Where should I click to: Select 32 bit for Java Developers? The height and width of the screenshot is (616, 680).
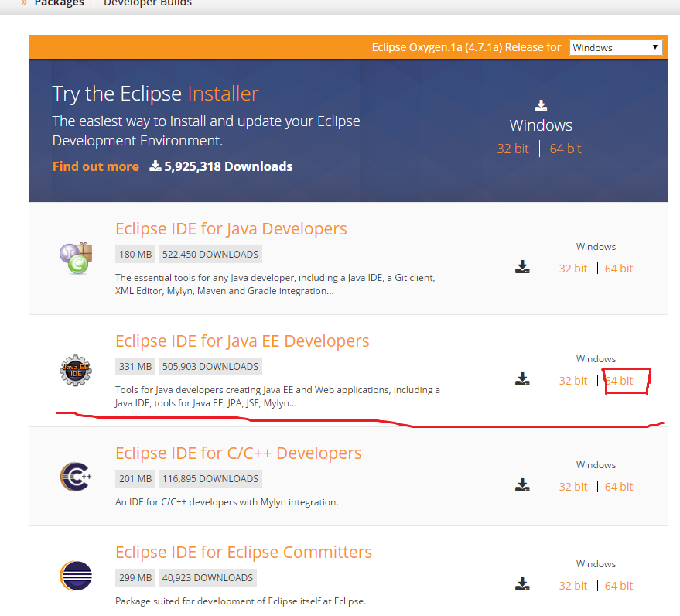(573, 269)
